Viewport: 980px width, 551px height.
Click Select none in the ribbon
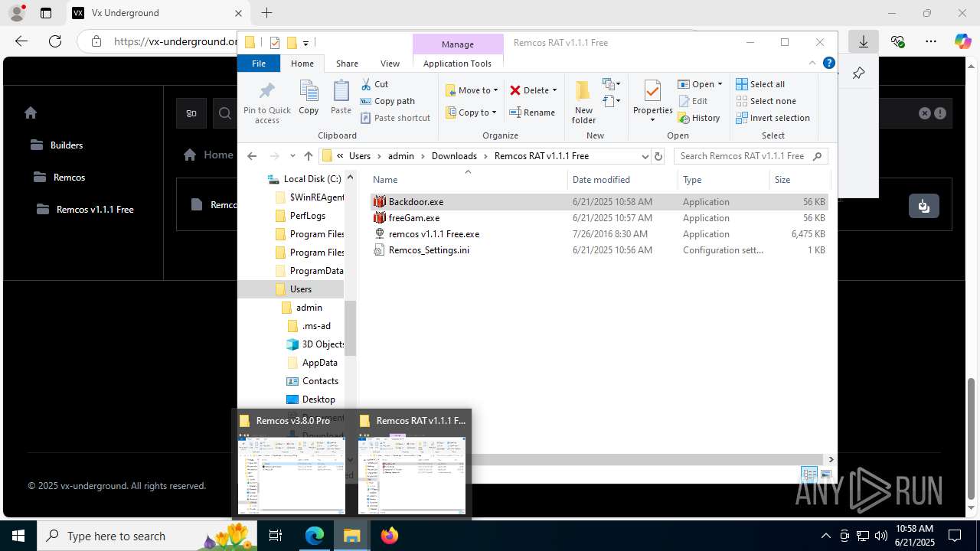(766, 101)
